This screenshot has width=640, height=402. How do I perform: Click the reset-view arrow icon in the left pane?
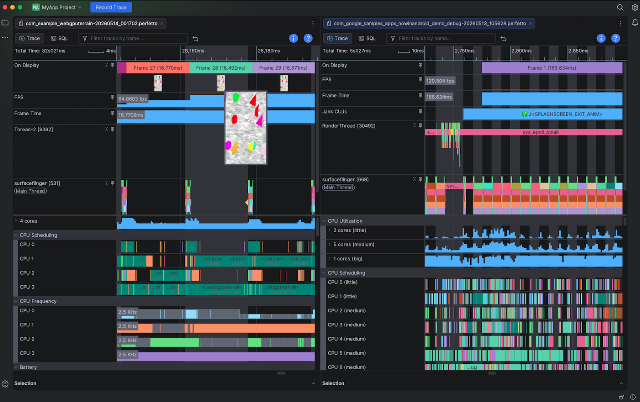tap(195, 38)
